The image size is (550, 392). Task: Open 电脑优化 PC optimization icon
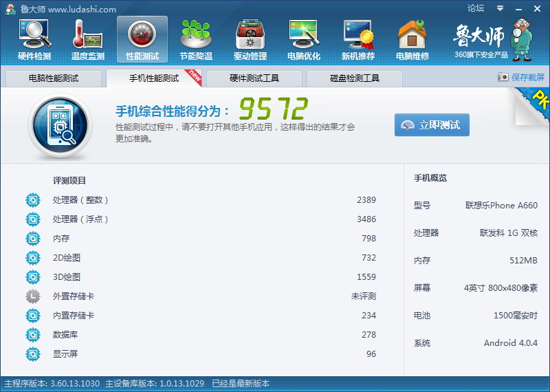pyautogui.click(x=304, y=40)
